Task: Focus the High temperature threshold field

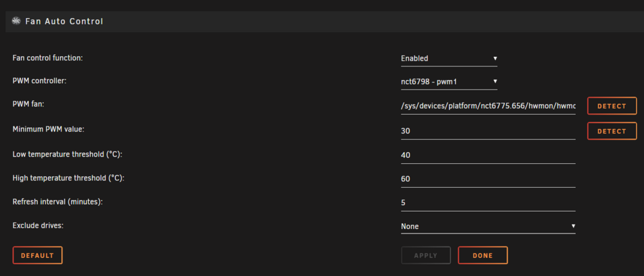Action: [x=488, y=179]
